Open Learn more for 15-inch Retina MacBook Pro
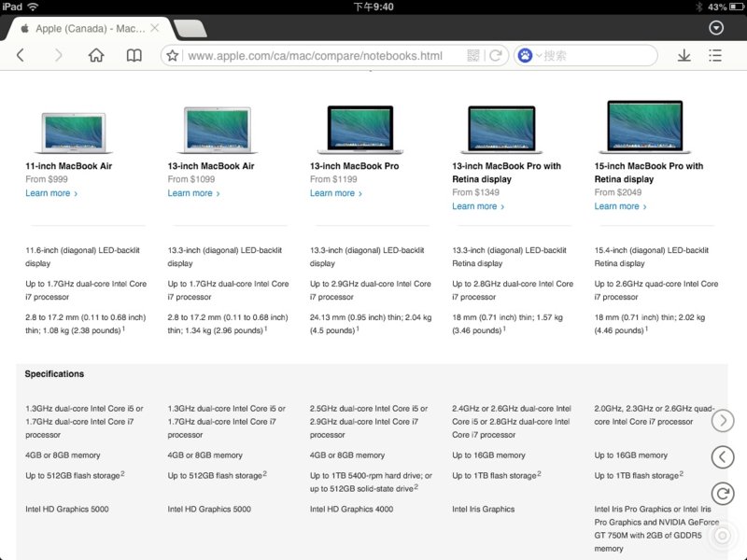The image size is (747, 560). (x=620, y=206)
